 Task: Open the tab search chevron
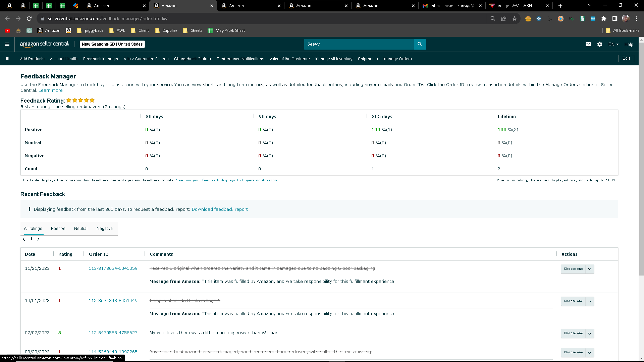(x=589, y=5)
